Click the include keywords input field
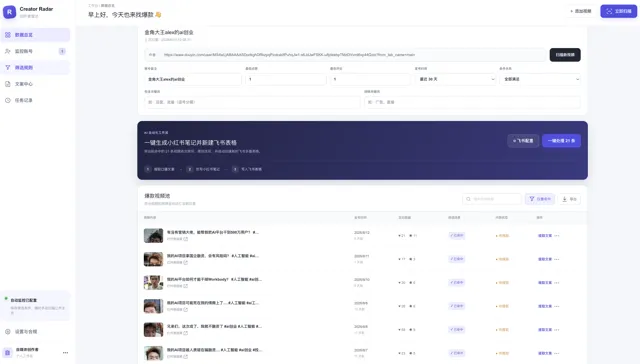 [252, 102]
